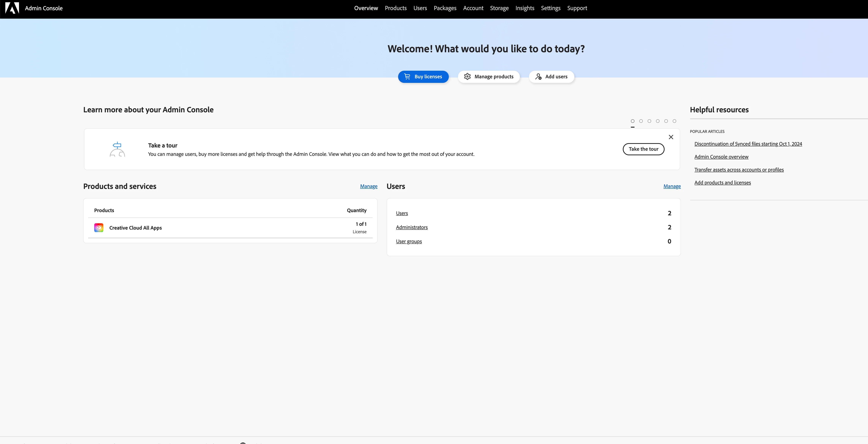This screenshot has width=868, height=444.
Task: Click the Creative Cloud All Apps row
Action: click(230, 228)
